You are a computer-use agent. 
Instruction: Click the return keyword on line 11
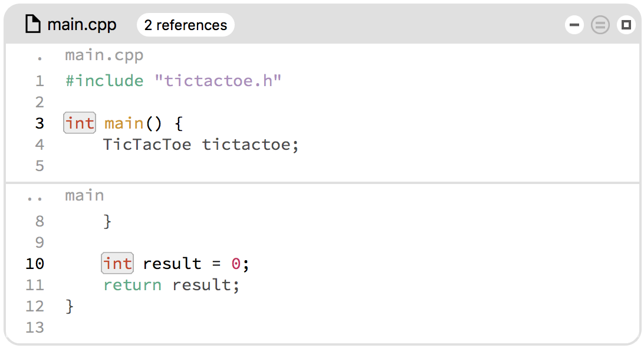(132, 285)
